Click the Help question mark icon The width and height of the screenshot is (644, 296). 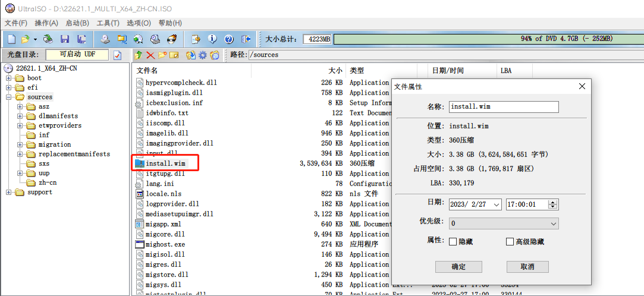229,39
